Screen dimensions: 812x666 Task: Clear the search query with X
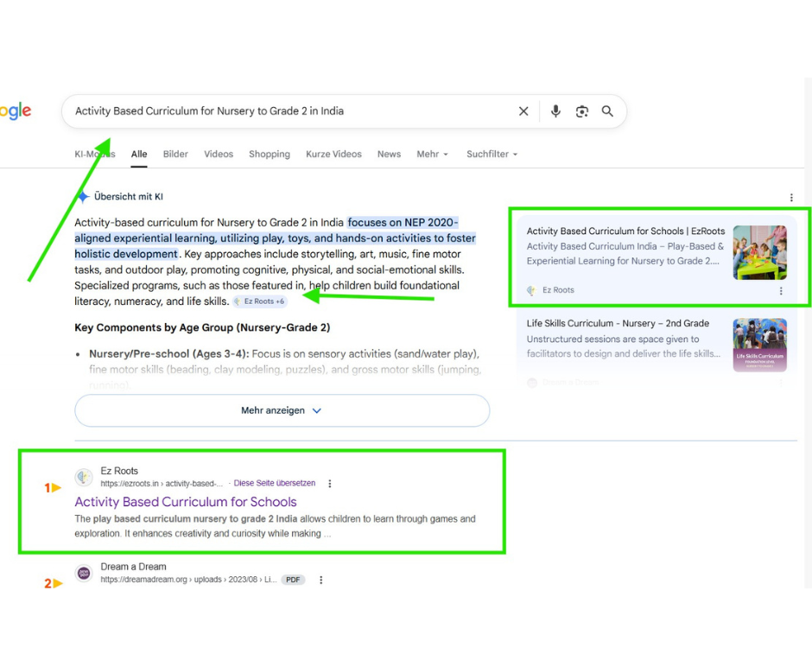[523, 111]
